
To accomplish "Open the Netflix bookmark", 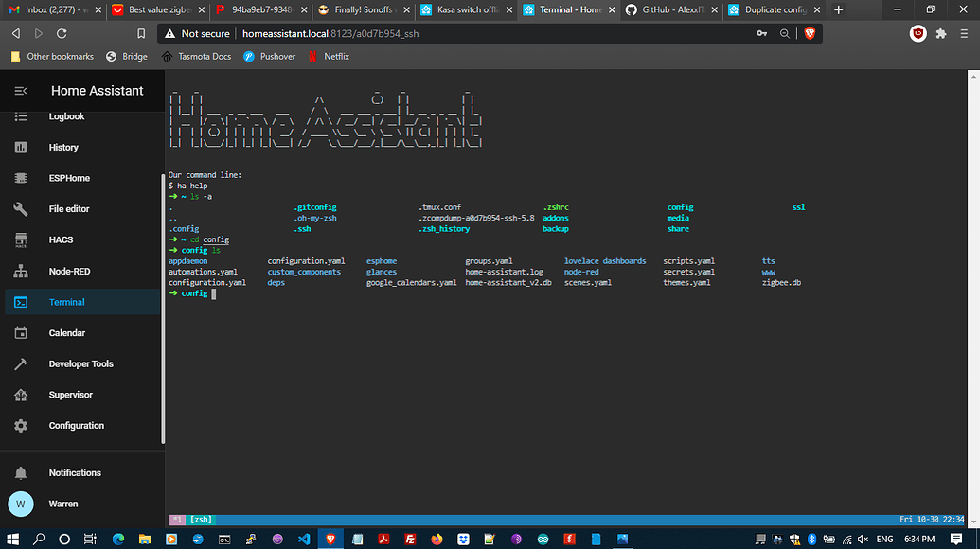I will coord(329,56).
